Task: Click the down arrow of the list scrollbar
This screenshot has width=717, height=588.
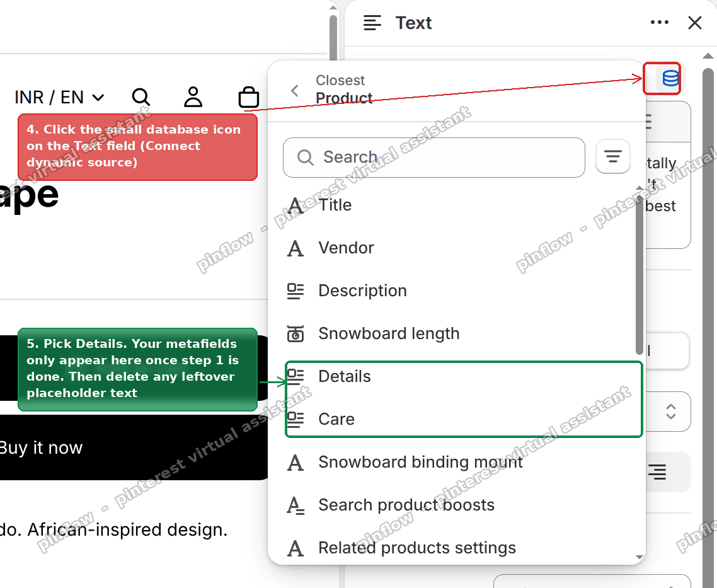Action: pyautogui.click(x=640, y=557)
